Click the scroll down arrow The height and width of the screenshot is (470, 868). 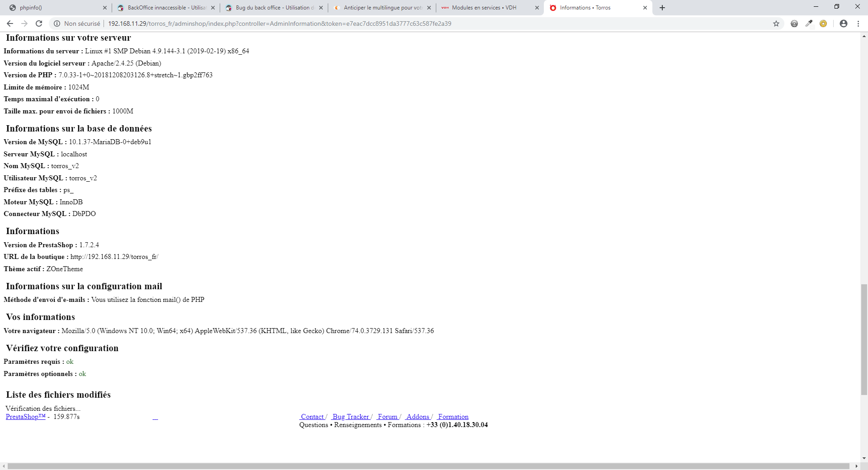pos(864,458)
